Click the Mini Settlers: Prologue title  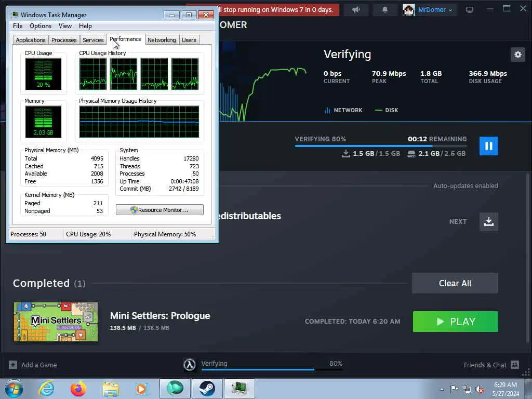160,315
